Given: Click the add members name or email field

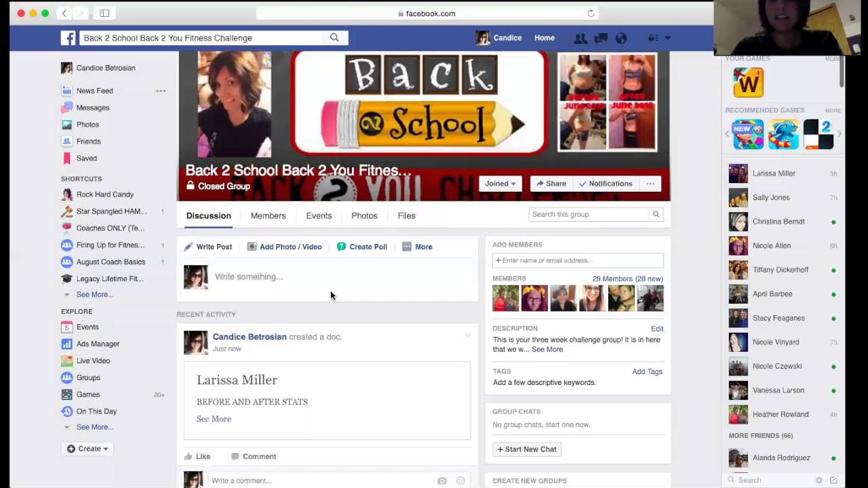Looking at the screenshot, I should tap(578, 260).
